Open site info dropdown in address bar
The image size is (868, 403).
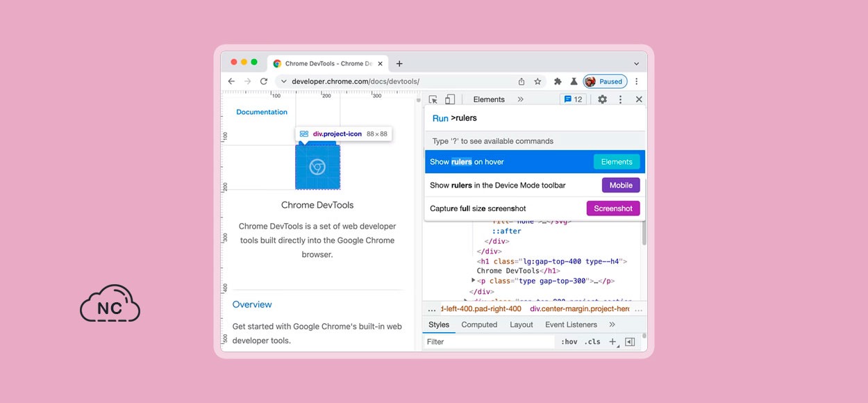pos(283,81)
